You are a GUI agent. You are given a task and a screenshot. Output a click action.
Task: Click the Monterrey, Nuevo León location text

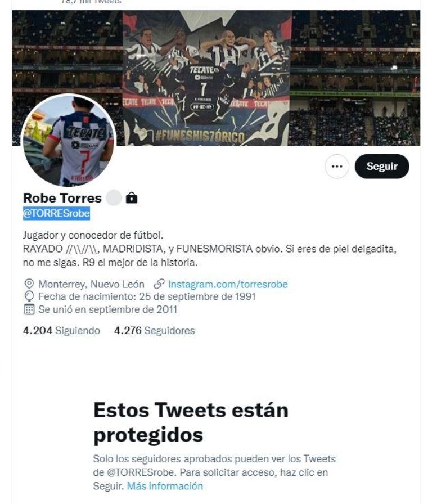(x=91, y=284)
